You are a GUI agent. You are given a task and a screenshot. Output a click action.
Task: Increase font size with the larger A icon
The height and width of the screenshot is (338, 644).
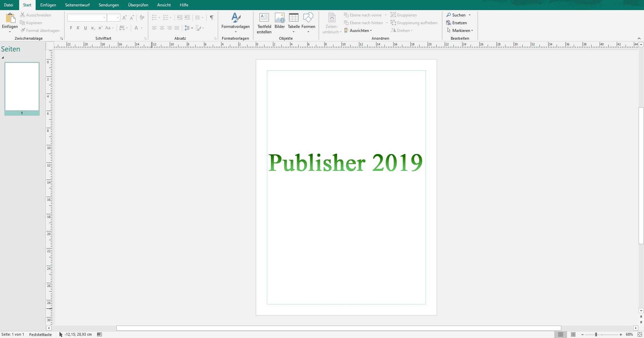coord(124,17)
